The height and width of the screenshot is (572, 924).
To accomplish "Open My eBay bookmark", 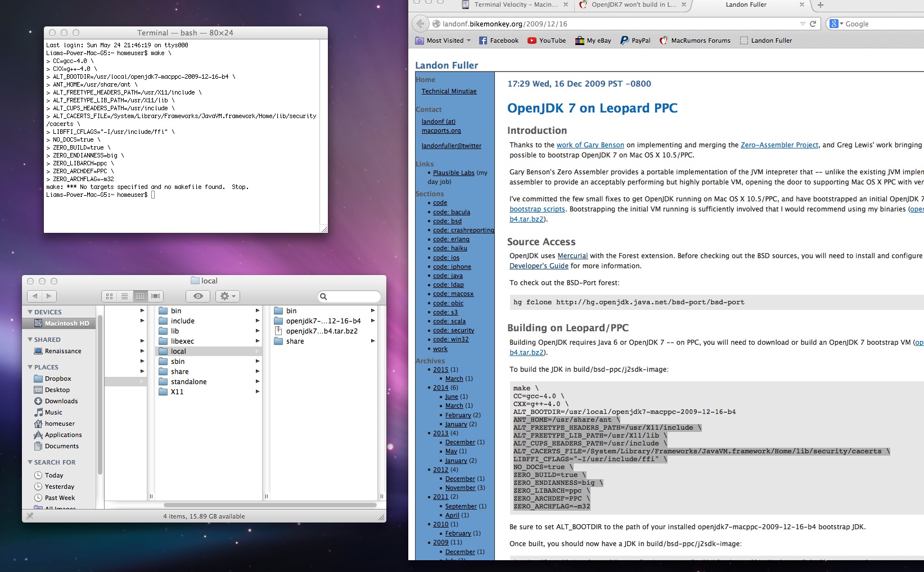I will (x=593, y=40).
